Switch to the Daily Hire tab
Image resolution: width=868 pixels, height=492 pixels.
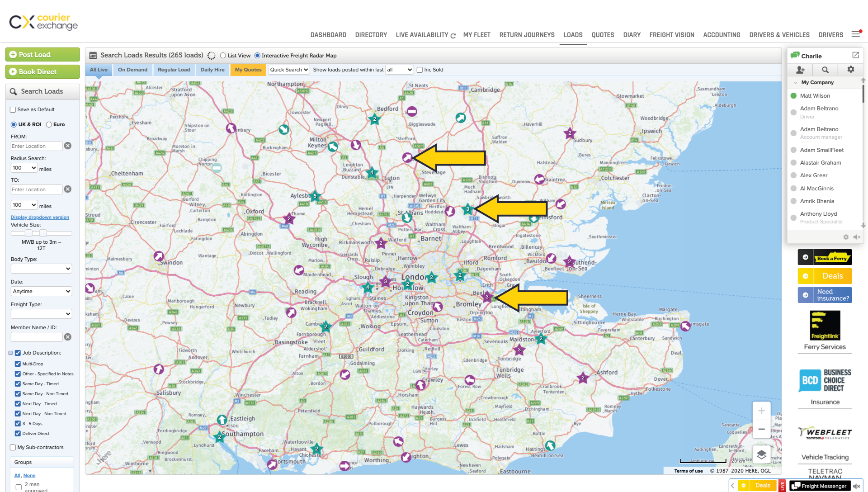point(212,70)
